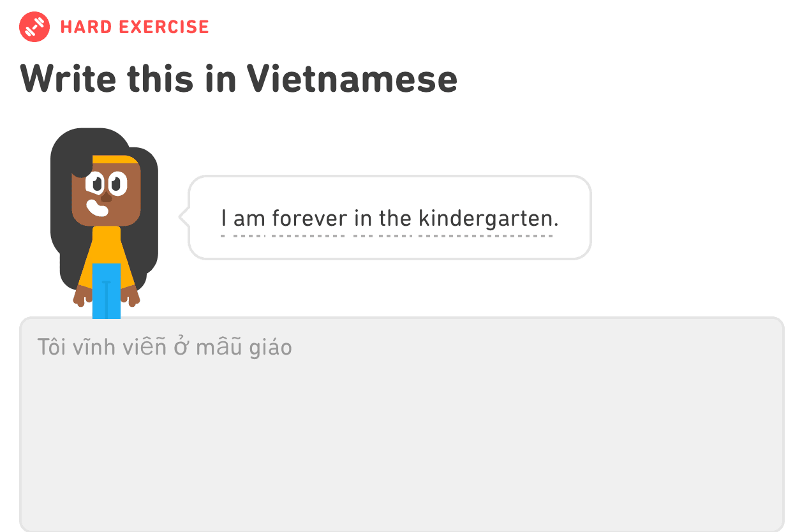Viewport: 809px width, 532px height.
Task: Click the "Write this in Vietnamese" heading
Action: click(239, 79)
